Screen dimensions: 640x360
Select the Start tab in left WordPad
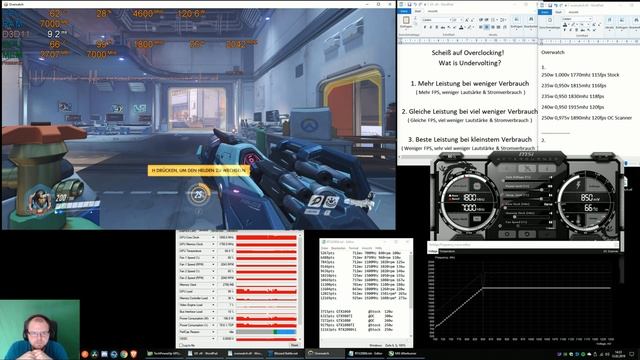[418, 11]
